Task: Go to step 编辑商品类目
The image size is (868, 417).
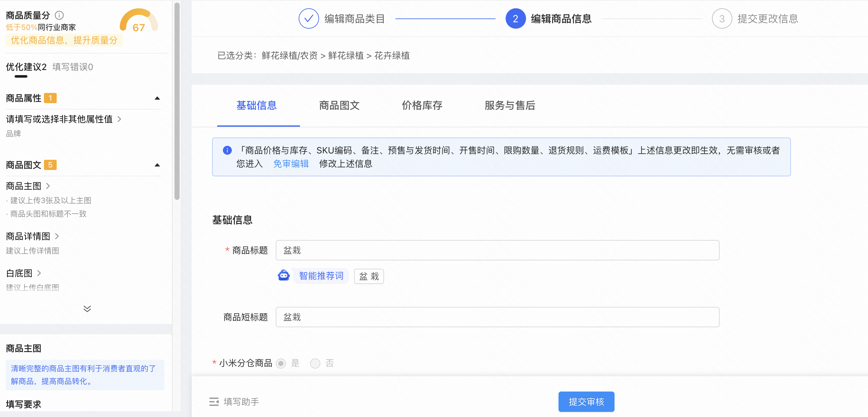Action: pyautogui.click(x=354, y=19)
